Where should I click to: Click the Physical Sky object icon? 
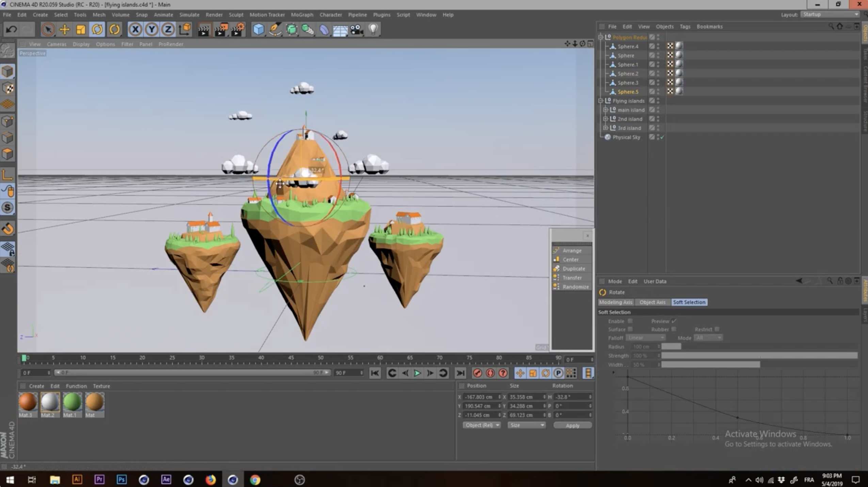coord(608,137)
